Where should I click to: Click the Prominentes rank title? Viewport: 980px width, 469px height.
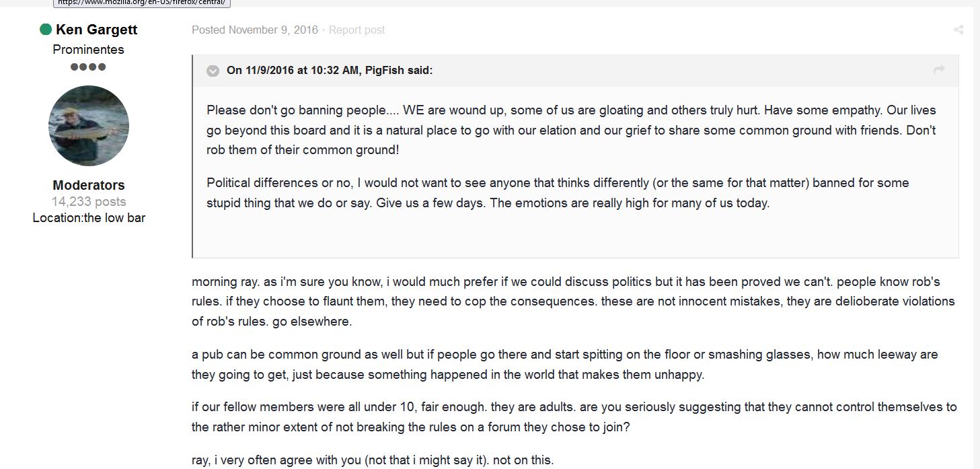(88, 49)
